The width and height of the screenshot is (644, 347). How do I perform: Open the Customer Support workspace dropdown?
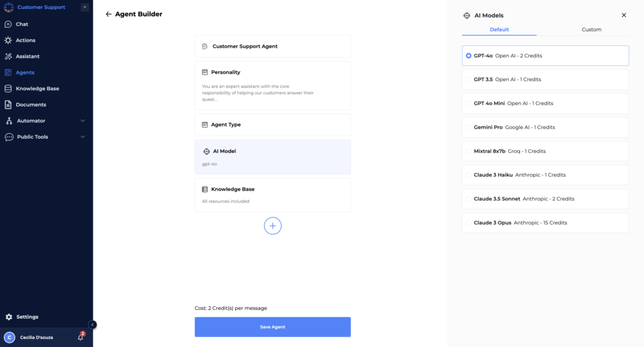pos(85,8)
